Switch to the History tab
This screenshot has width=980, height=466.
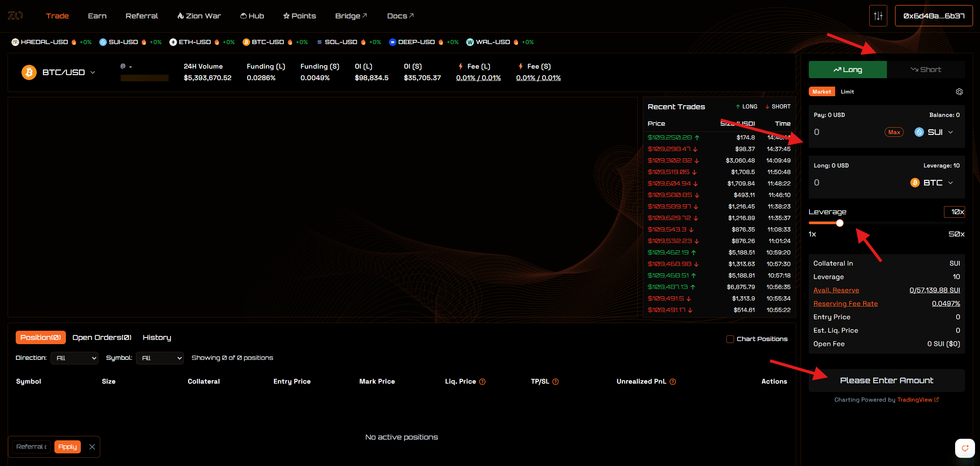(x=157, y=338)
